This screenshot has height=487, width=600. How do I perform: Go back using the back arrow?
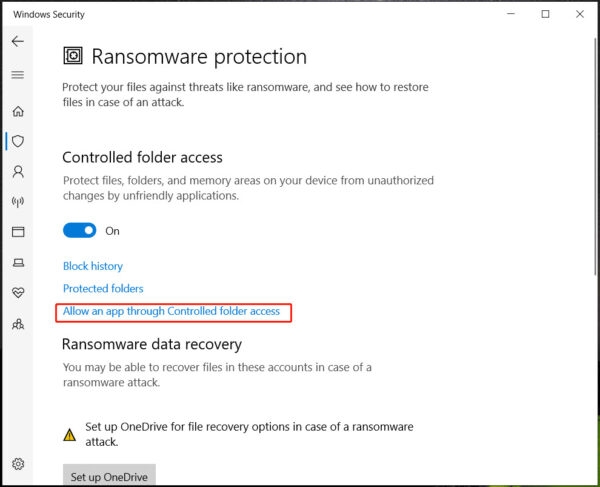[17, 42]
